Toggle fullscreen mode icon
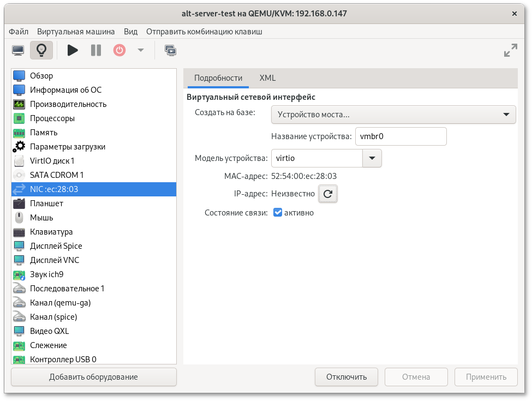 coord(510,51)
